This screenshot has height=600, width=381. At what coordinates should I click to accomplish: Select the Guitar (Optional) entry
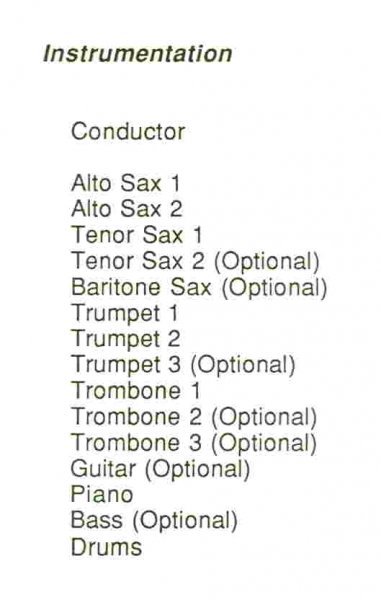tap(160, 469)
